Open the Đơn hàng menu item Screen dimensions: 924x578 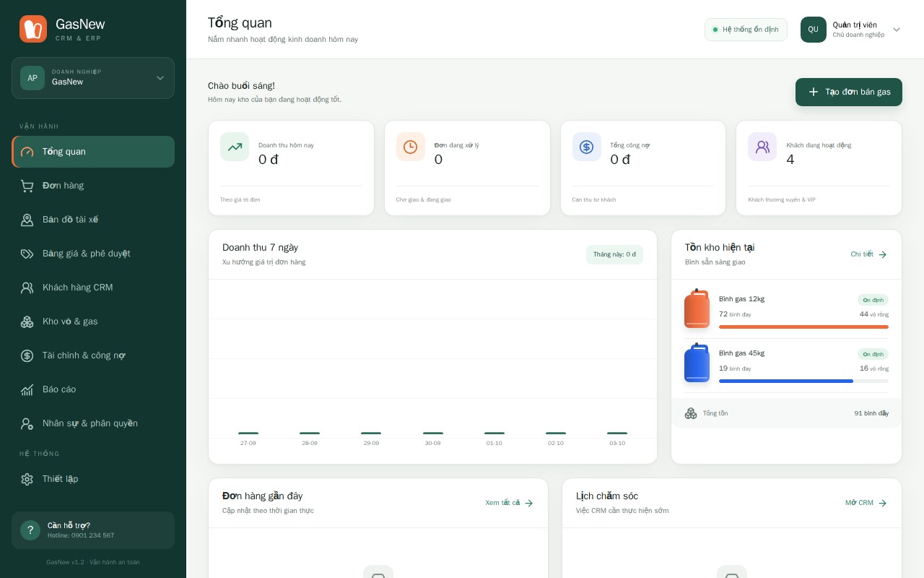coord(93,186)
